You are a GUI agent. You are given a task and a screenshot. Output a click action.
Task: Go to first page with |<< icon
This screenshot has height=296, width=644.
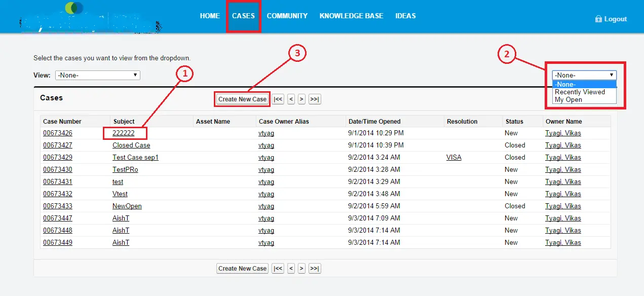[x=278, y=99]
